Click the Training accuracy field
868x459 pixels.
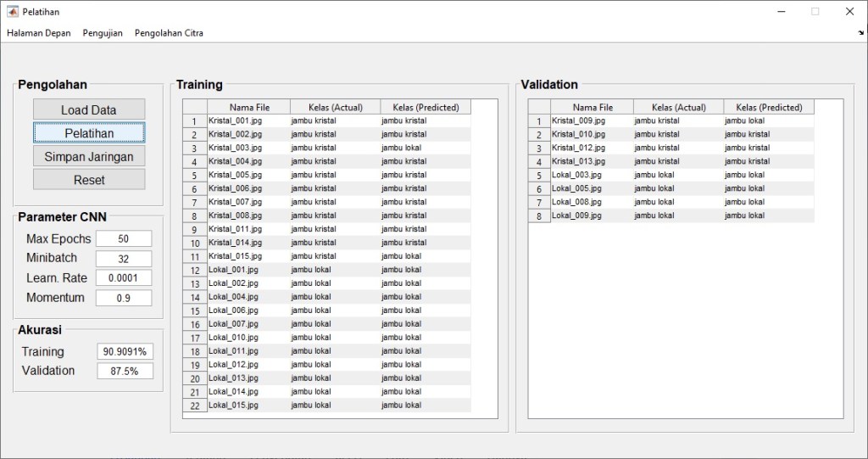point(125,351)
